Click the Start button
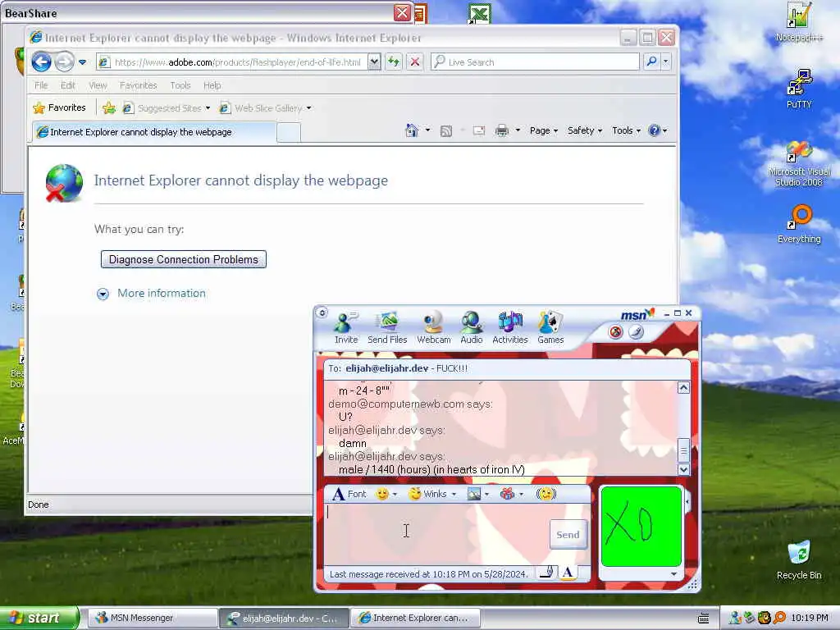This screenshot has width=840, height=630. tap(39, 618)
